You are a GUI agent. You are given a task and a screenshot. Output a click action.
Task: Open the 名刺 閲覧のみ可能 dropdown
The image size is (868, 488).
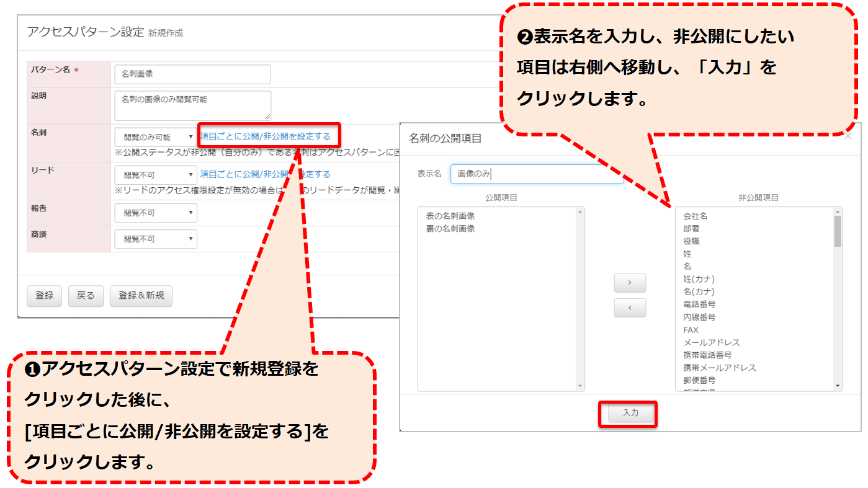point(156,137)
